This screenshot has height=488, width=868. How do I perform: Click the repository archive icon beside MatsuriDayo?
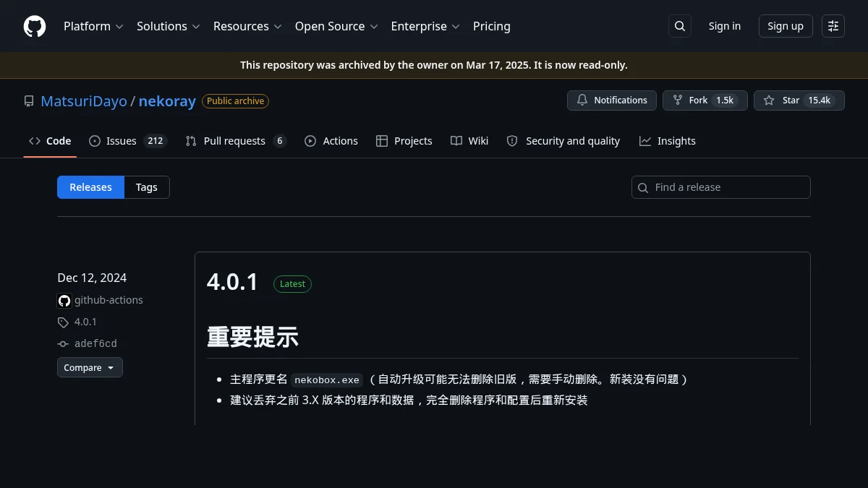29,101
